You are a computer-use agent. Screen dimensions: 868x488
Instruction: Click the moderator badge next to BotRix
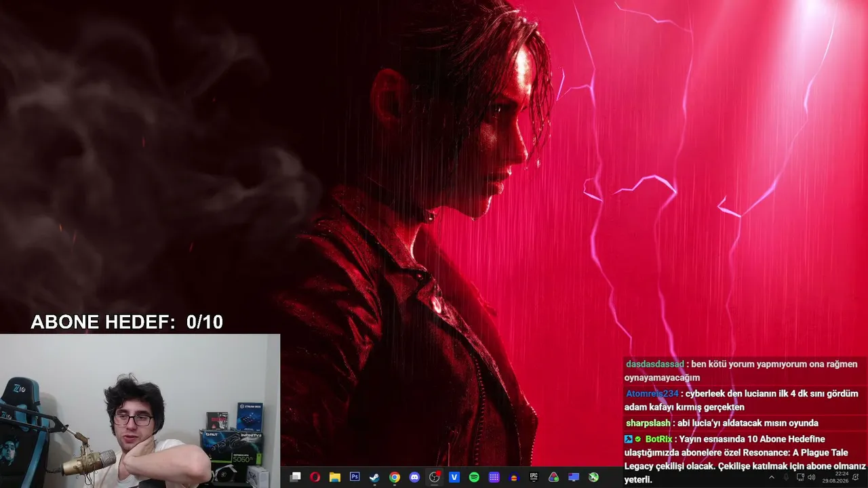629,439
